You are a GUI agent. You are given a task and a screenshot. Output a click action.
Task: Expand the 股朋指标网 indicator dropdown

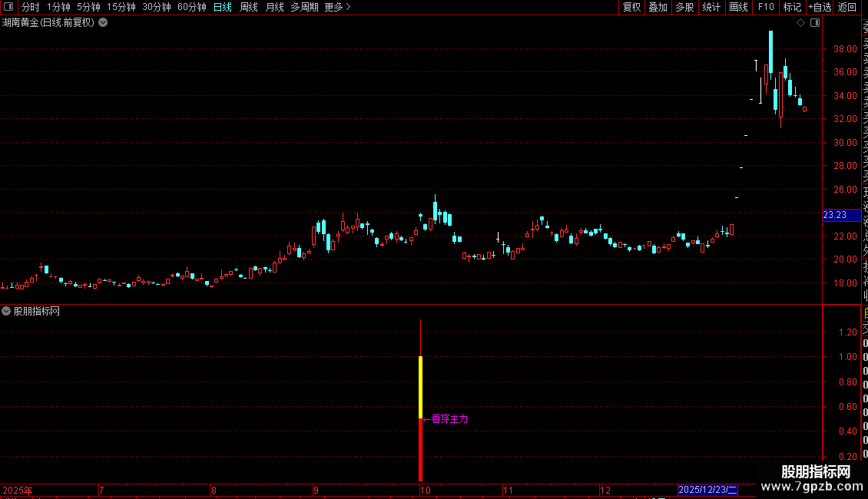6,311
